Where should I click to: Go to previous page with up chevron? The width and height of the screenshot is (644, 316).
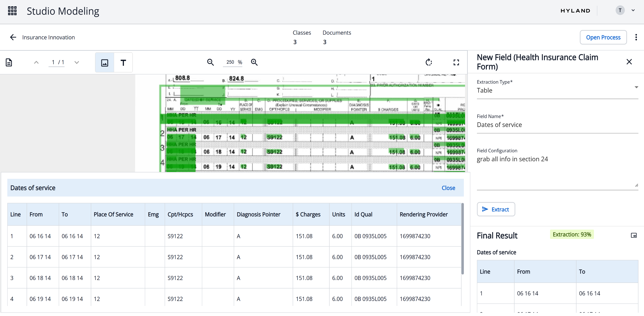(36, 62)
